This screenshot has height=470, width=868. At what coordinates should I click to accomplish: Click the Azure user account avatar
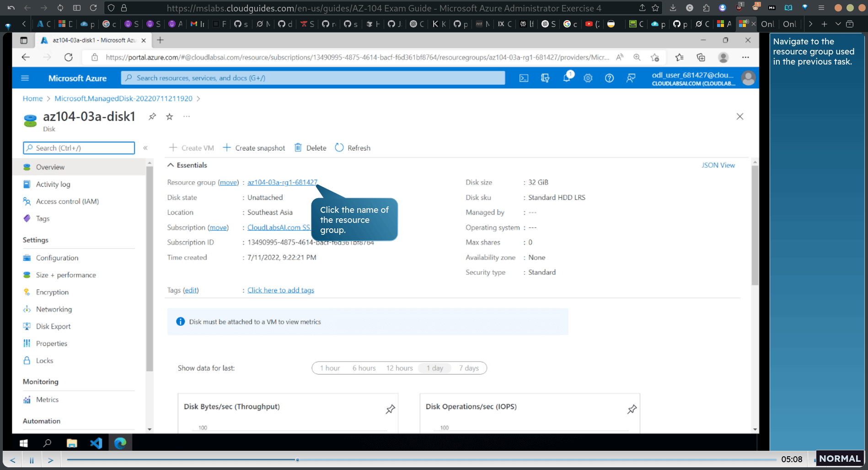click(748, 78)
